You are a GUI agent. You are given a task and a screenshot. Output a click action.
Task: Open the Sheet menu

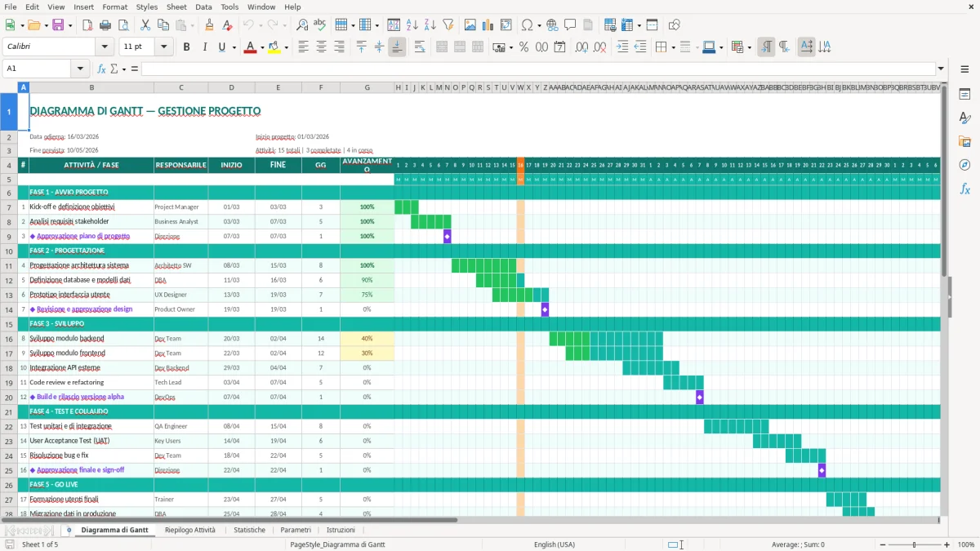pos(176,7)
